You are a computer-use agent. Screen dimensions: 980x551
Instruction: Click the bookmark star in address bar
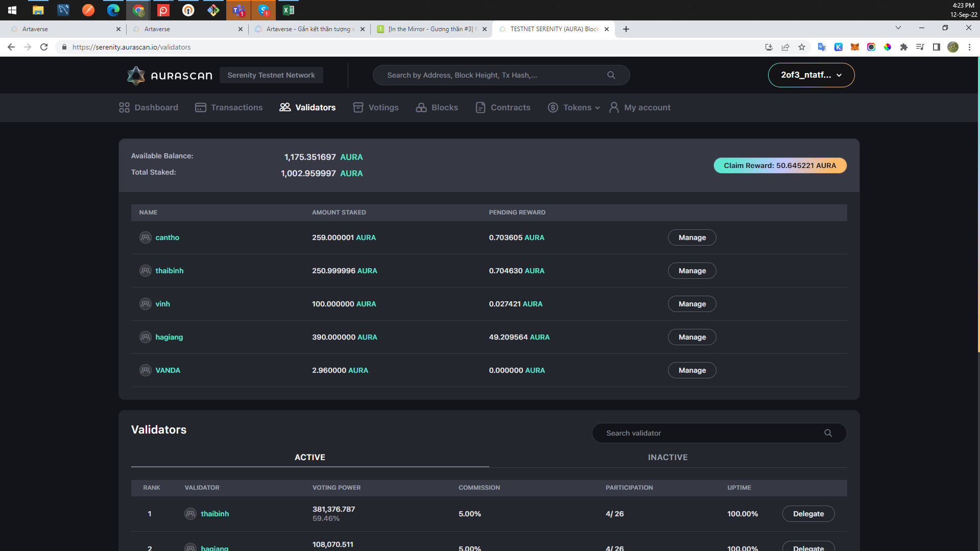click(801, 47)
